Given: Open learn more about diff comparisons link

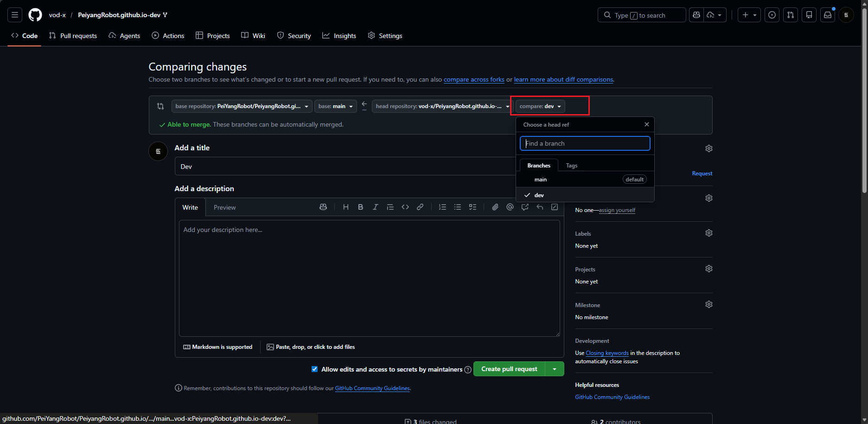Looking at the screenshot, I should pyautogui.click(x=563, y=79).
